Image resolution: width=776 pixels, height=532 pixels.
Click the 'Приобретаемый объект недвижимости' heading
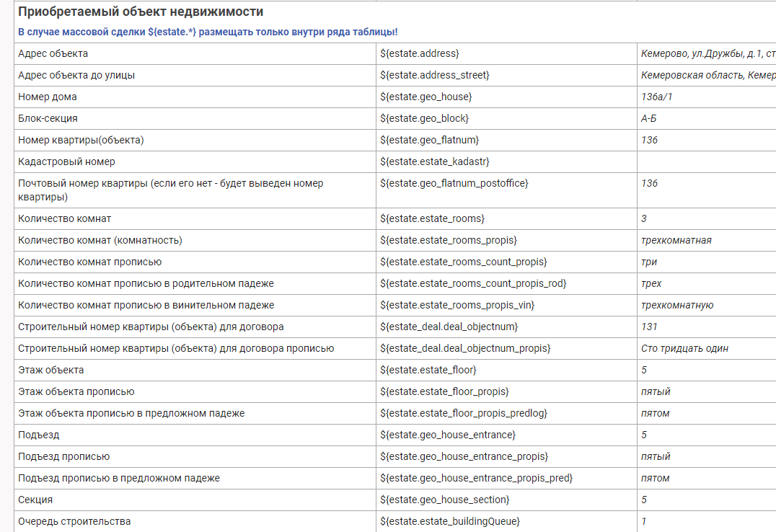[141, 12]
